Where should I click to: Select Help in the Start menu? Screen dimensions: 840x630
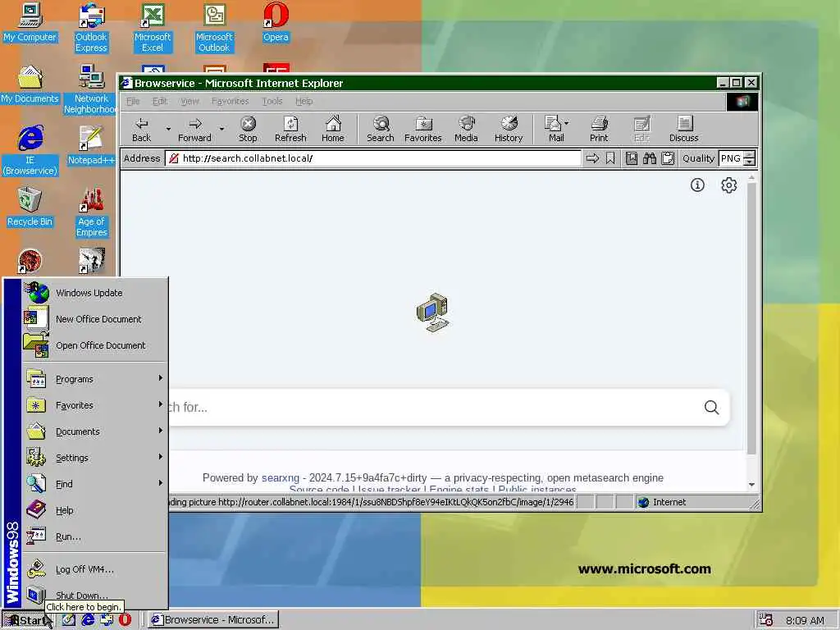[95, 510]
